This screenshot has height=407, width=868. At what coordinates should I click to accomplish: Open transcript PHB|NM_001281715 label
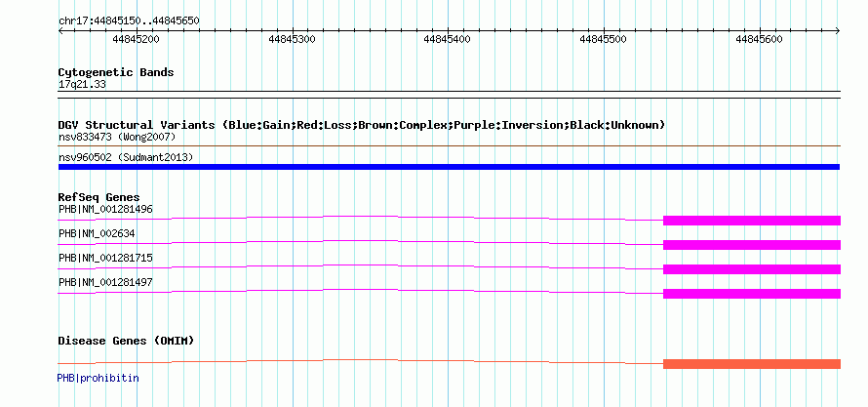[x=105, y=258]
